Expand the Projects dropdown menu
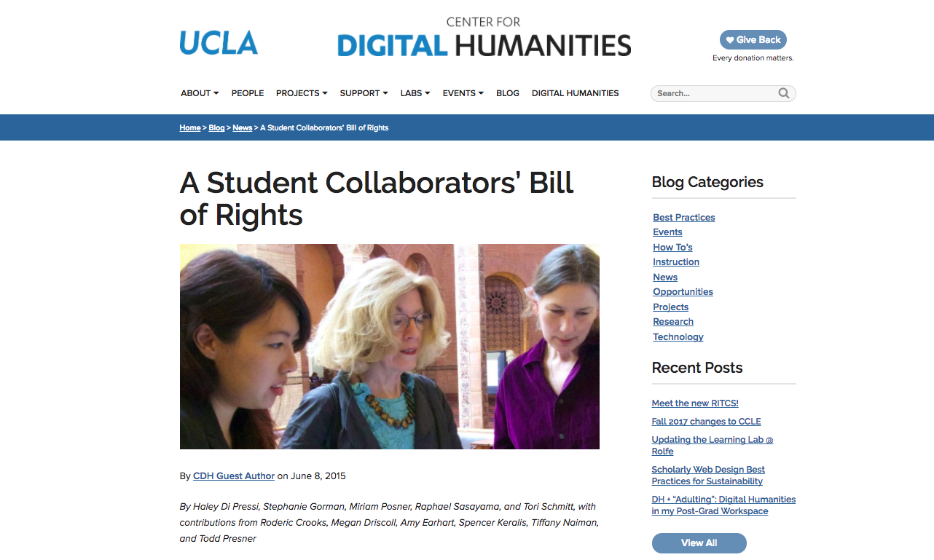Screen dimensions: 934x560 tap(302, 93)
